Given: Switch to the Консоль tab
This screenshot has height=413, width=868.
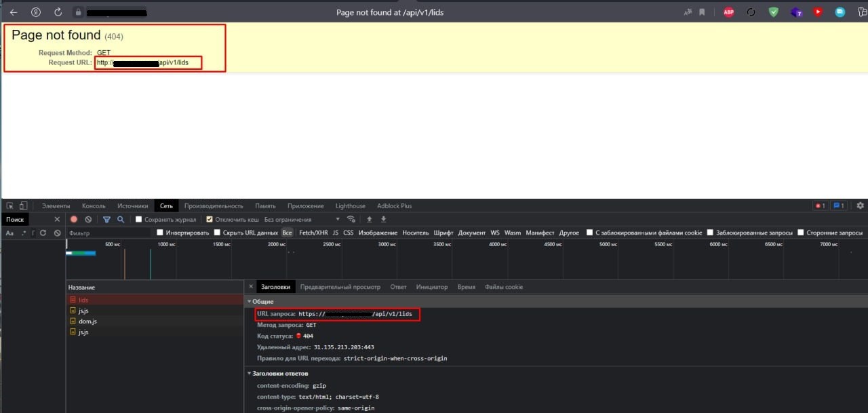Looking at the screenshot, I should click(94, 206).
